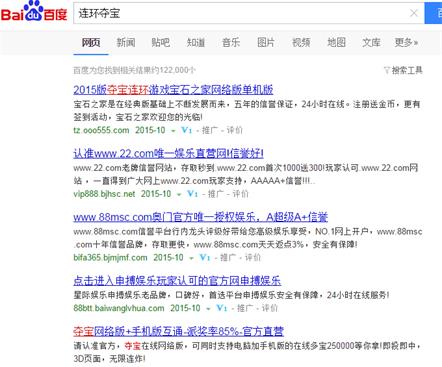Screen dimensions: 442x367
Task: Switch to the 新闻 tab
Action: coord(126,42)
